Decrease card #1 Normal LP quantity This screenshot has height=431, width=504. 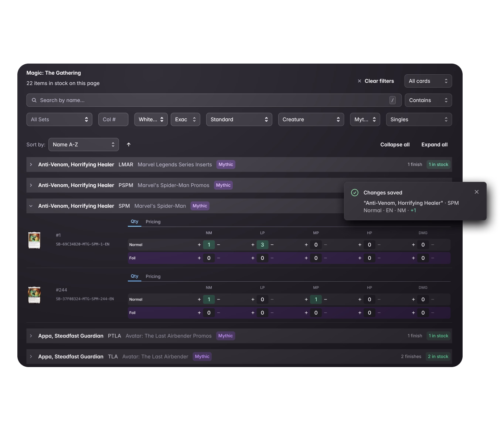tap(272, 245)
